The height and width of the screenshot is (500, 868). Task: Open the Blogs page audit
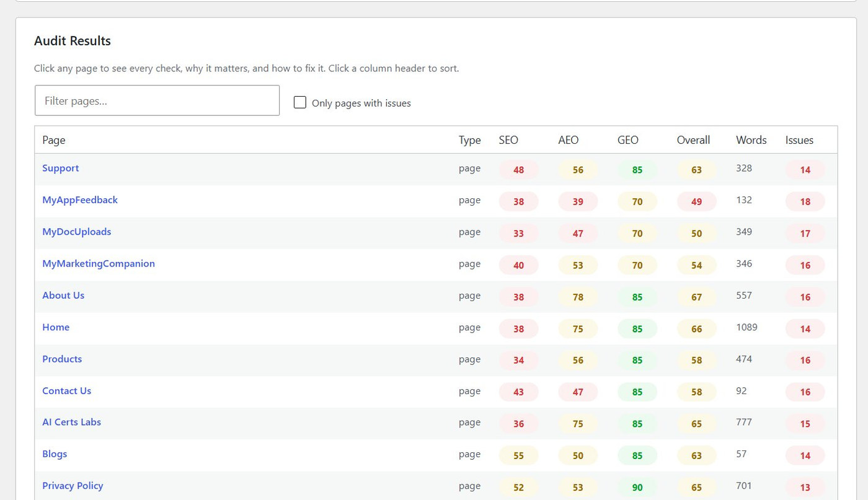pos(55,454)
